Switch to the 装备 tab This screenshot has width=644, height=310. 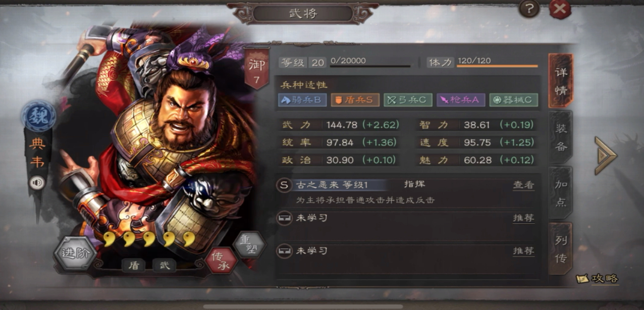coord(561,137)
